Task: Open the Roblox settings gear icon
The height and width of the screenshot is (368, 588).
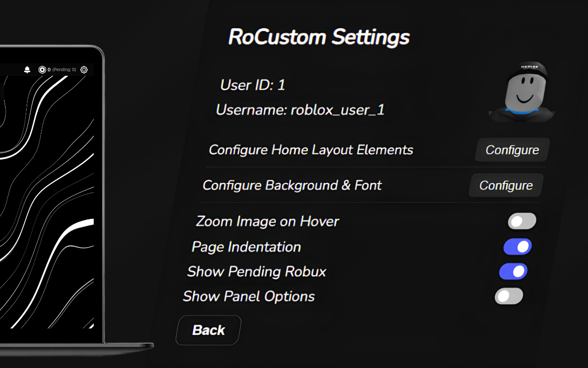Action: pos(84,69)
